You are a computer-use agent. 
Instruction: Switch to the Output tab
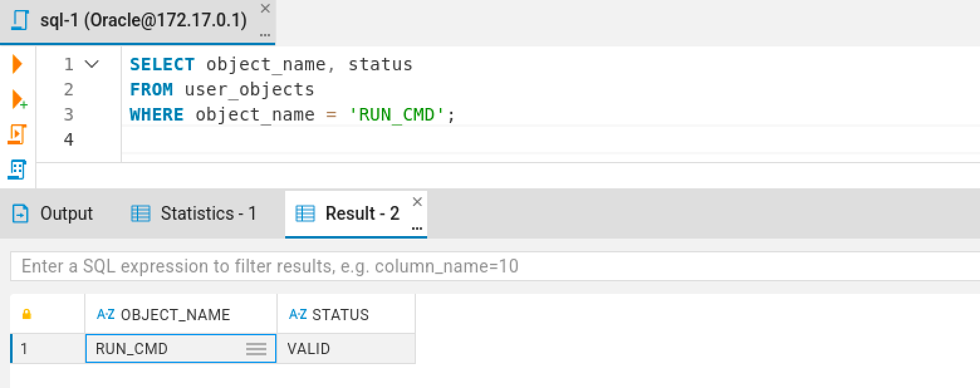tap(53, 214)
